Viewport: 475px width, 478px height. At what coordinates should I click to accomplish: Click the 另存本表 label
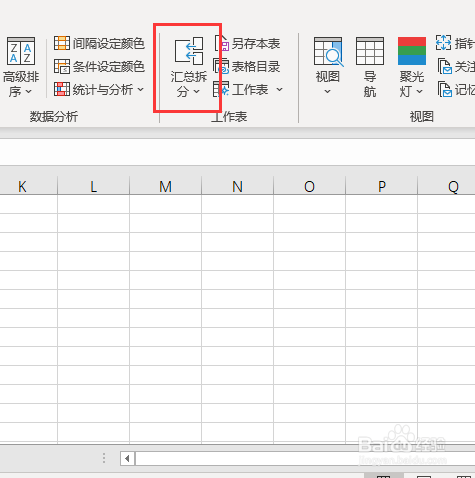(256, 44)
